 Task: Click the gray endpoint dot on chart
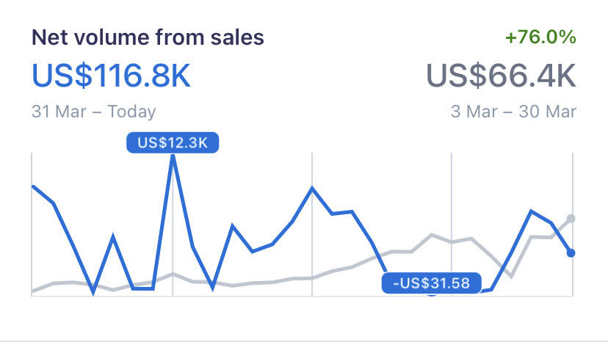click(x=571, y=219)
